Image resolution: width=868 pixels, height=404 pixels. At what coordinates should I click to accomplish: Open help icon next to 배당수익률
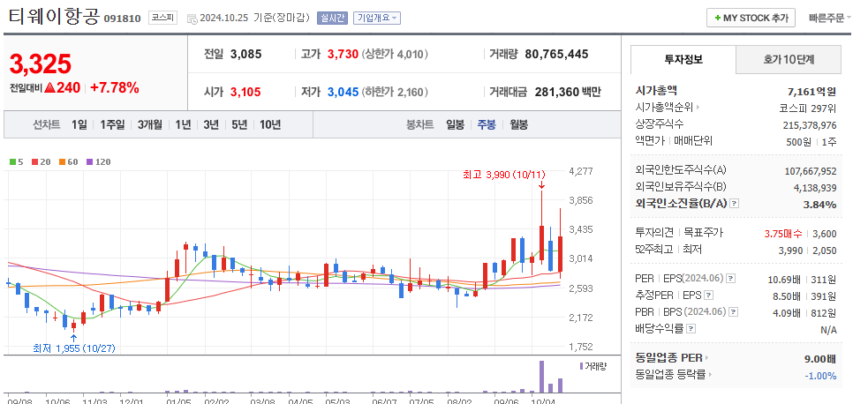click(x=691, y=329)
